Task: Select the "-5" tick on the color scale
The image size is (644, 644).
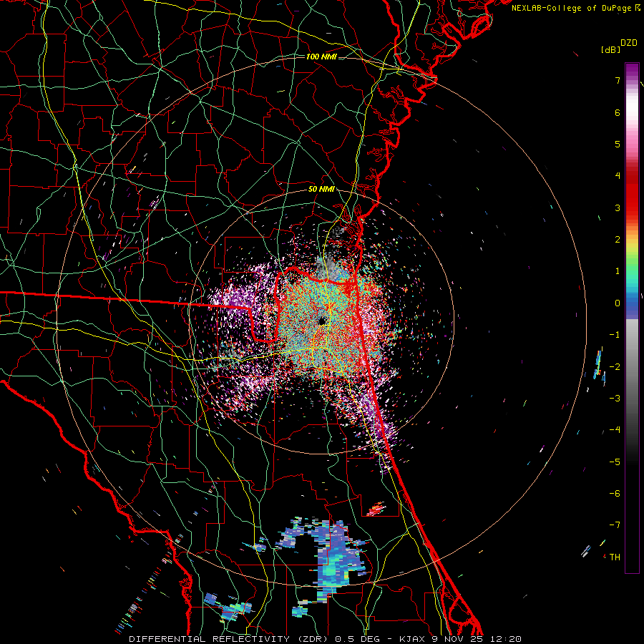Action: click(x=615, y=462)
